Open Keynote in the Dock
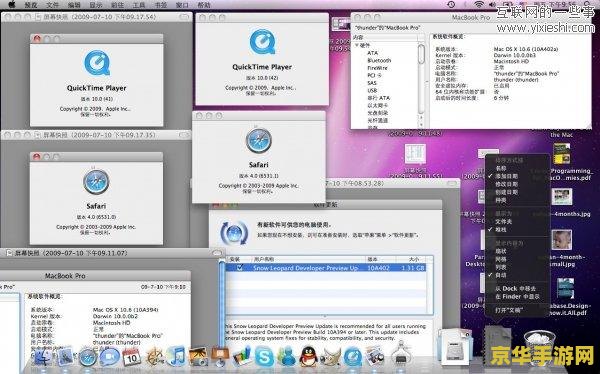The width and height of the screenshot is (600, 374). pyautogui.click(x=220, y=356)
